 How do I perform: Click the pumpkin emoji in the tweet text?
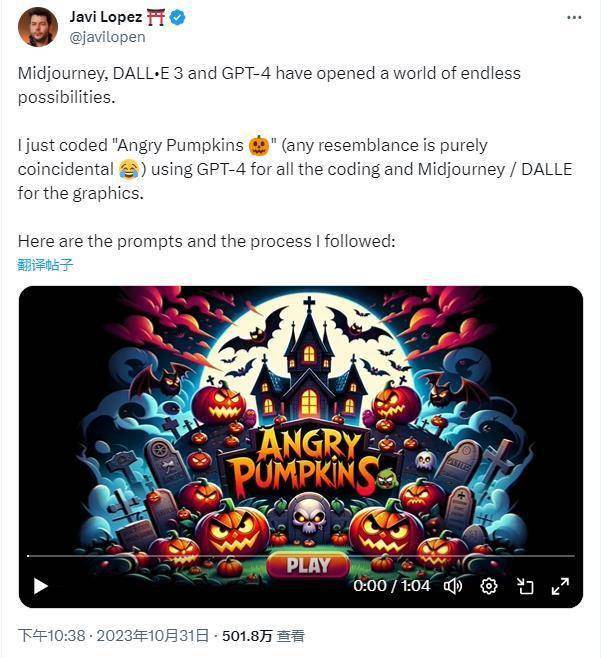(x=259, y=145)
